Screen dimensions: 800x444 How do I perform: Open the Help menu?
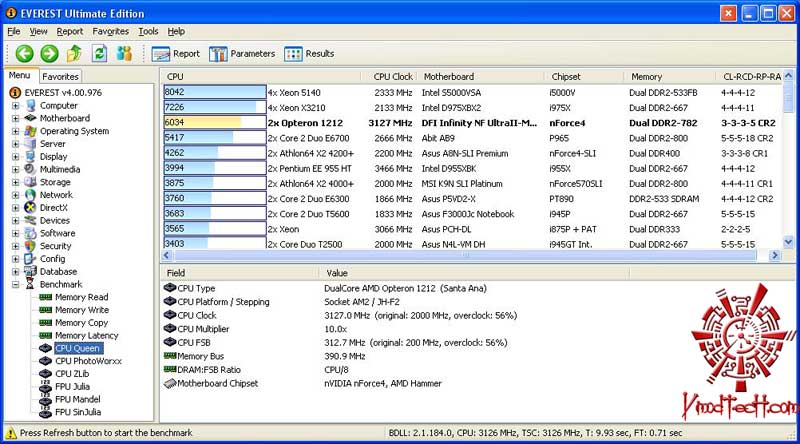click(176, 31)
